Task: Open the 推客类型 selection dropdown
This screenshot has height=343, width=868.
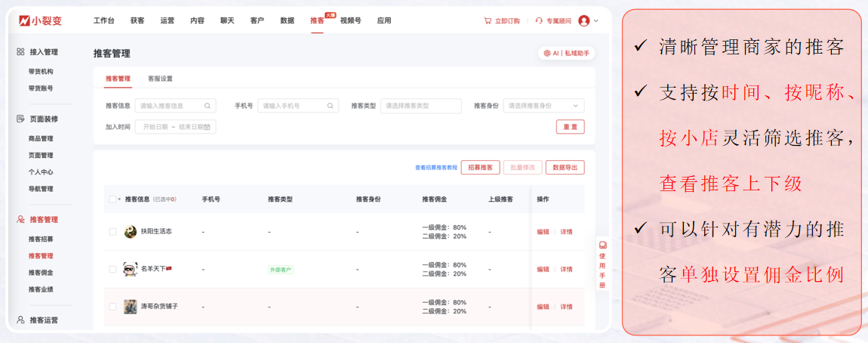Action: pyautogui.click(x=420, y=106)
